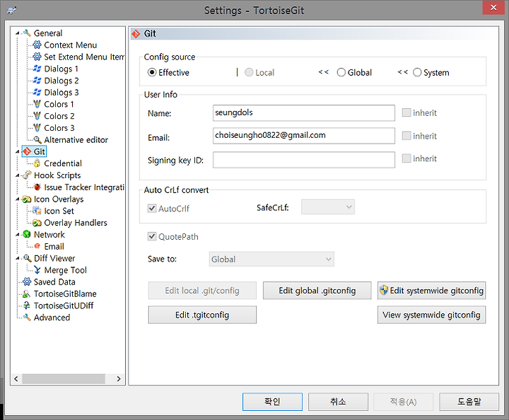The height and width of the screenshot is (420, 509).
Task: Open the Advanced settings page
Action: (x=52, y=317)
